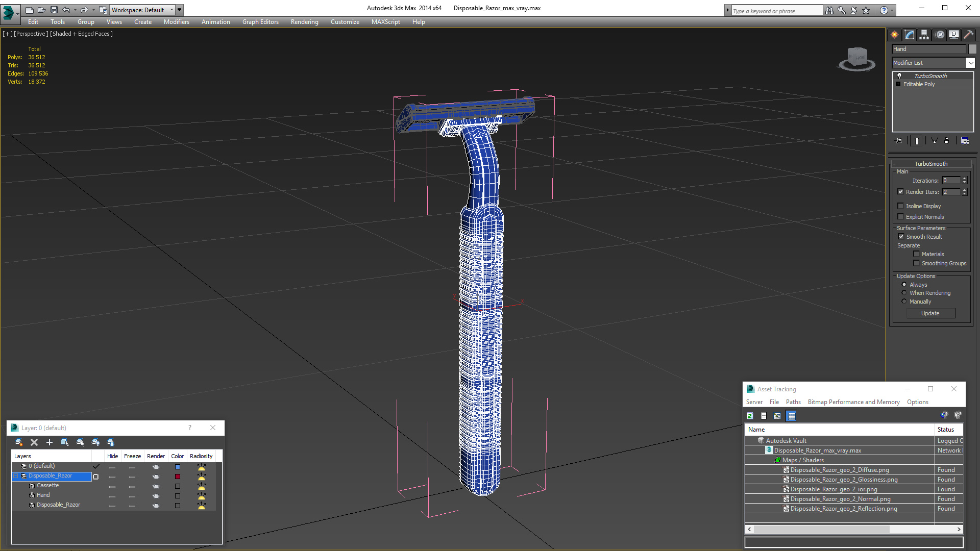This screenshot has width=980, height=551.
Task: Freeze or unfreeze all layers icon
Action: click(x=111, y=442)
